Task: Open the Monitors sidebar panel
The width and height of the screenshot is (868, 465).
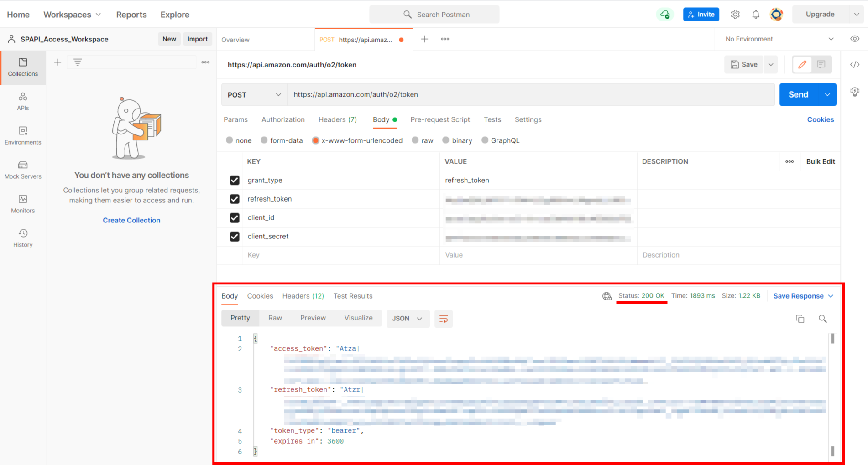Action: pyautogui.click(x=23, y=203)
